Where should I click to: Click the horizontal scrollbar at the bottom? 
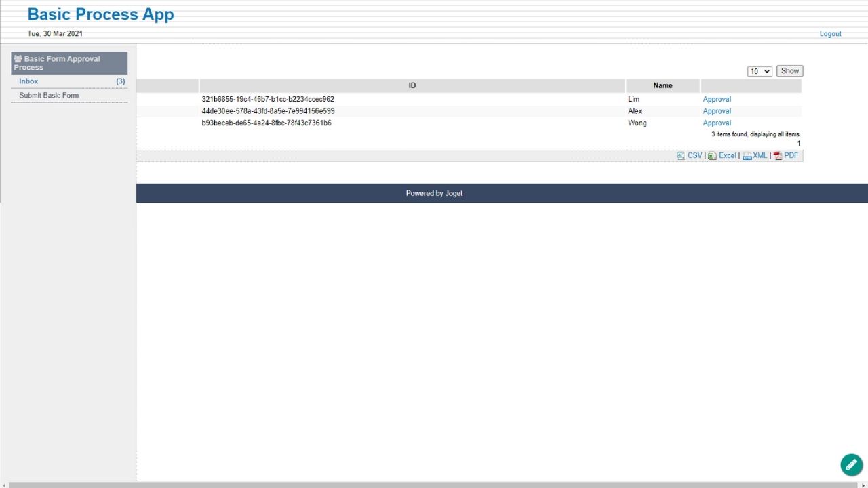coord(434,485)
